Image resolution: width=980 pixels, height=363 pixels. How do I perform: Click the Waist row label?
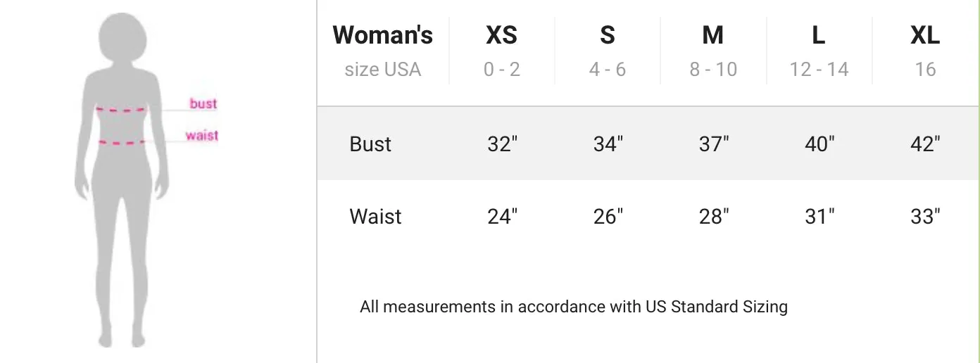point(375,216)
